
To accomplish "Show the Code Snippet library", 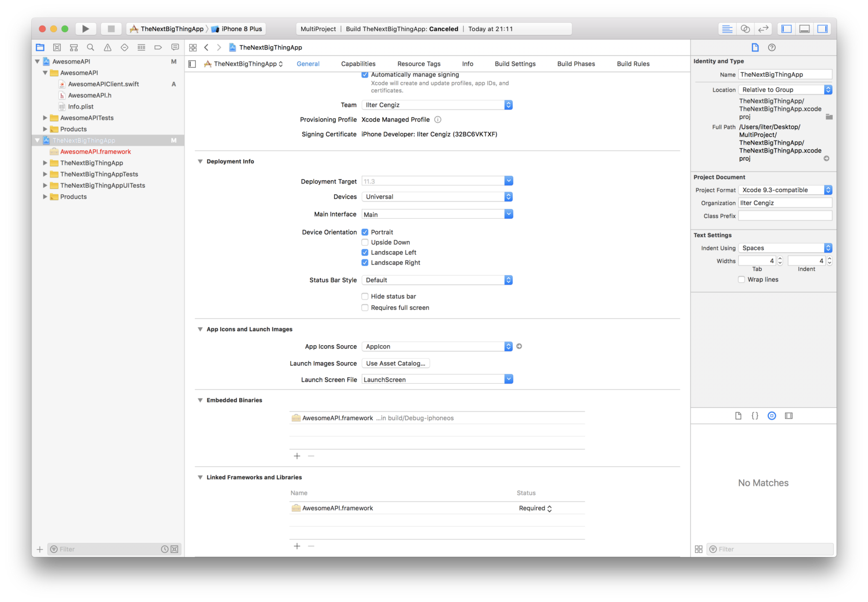I will point(755,416).
